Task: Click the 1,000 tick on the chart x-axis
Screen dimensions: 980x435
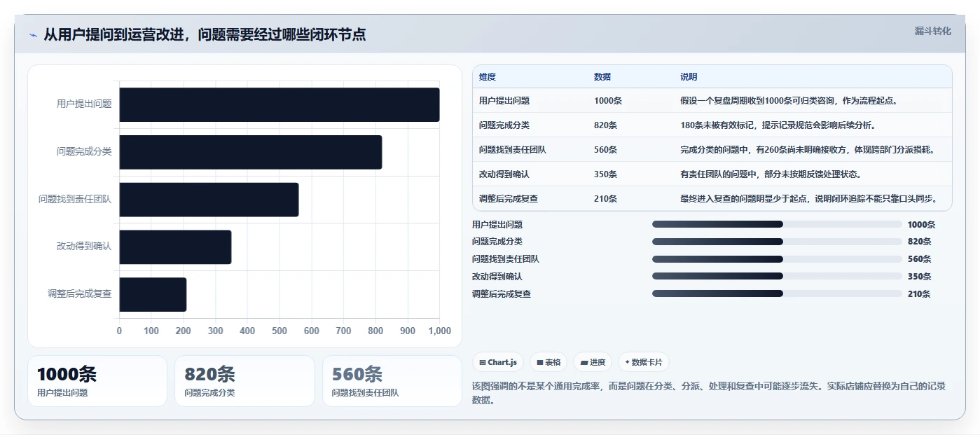Action: [439, 331]
